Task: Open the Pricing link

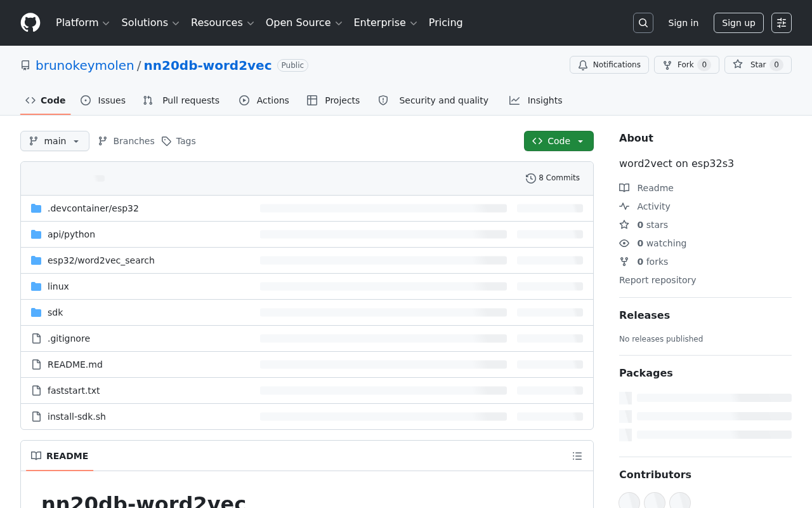Action: (445, 23)
